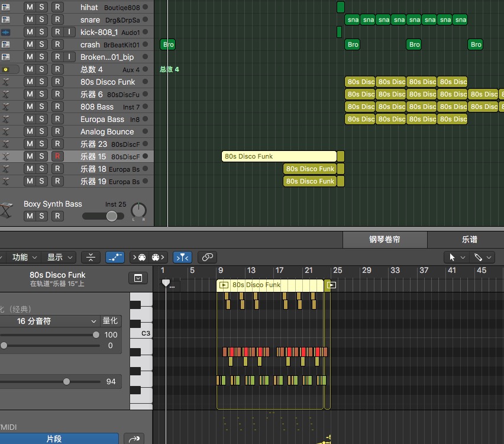The image size is (504, 444).
Task: Mute the hihat track
Action: [30, 7]
